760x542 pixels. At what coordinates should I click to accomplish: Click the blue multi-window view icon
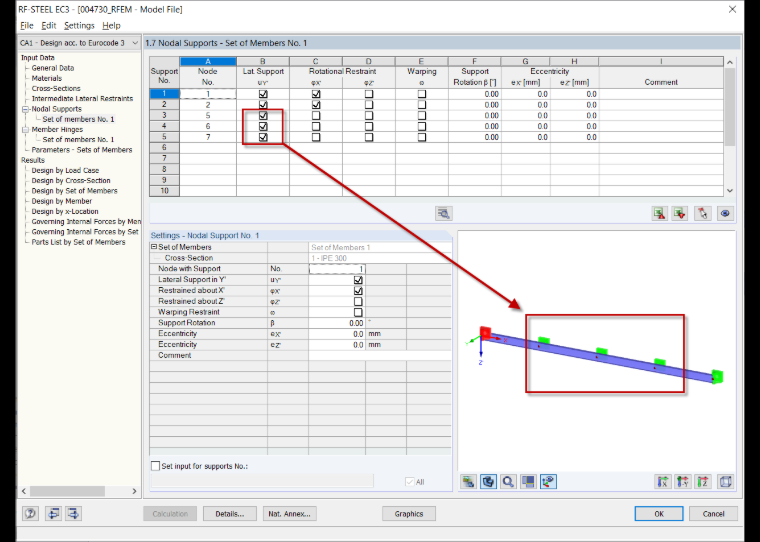click(x=528, y=481)
